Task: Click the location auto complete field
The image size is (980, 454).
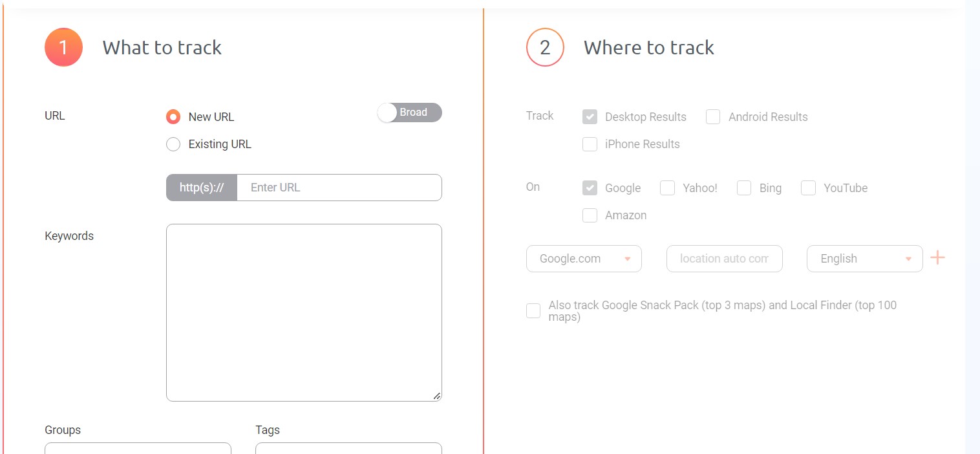Action: [x=724, y=259]
